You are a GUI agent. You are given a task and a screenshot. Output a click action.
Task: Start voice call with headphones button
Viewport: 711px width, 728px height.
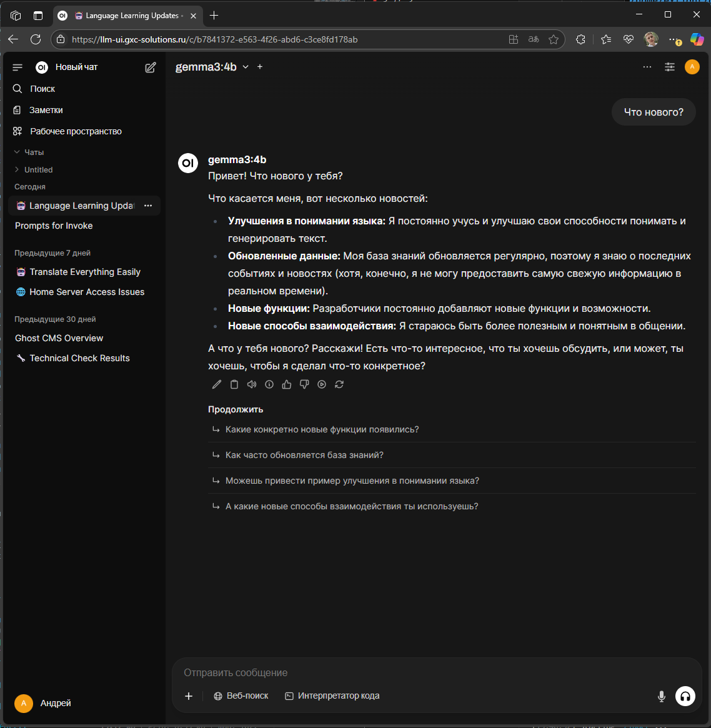[x=685, y=696]
